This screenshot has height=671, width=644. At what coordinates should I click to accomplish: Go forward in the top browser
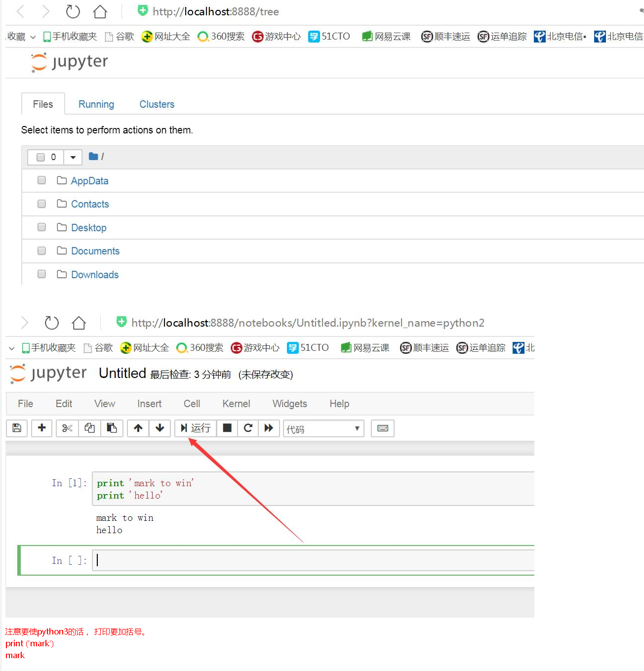[45, 11]
